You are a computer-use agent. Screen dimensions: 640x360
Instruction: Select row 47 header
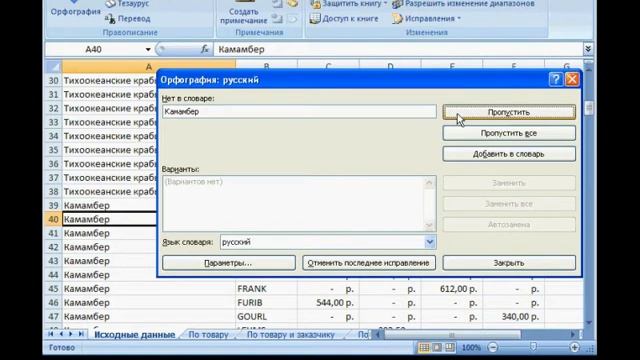[53, 316]
